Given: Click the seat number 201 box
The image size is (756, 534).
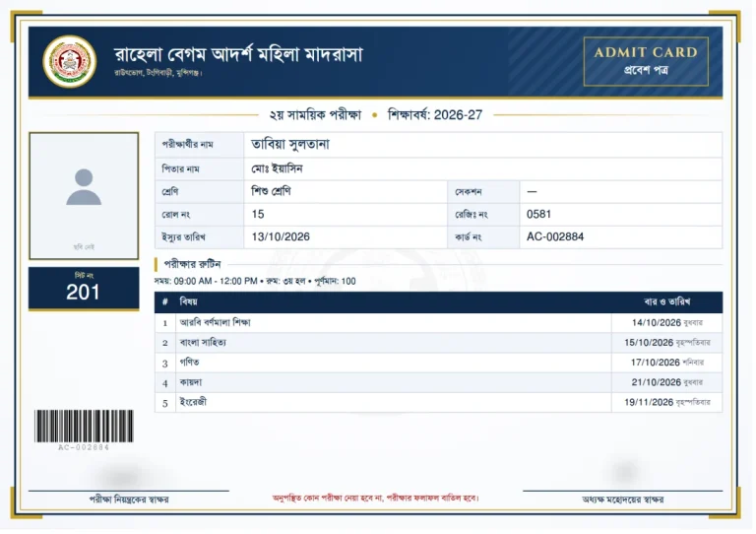Looking at the screenshot, I should tap(84, 288).
